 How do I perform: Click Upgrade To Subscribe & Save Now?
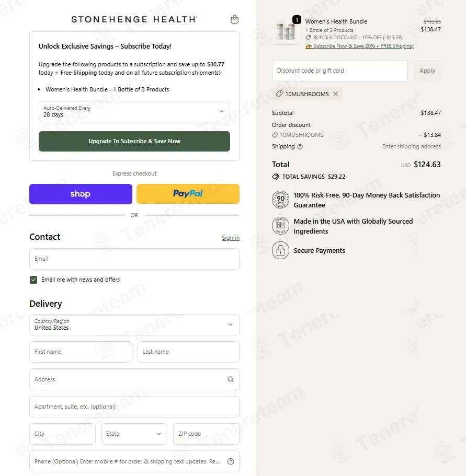(x=134, y=141)
